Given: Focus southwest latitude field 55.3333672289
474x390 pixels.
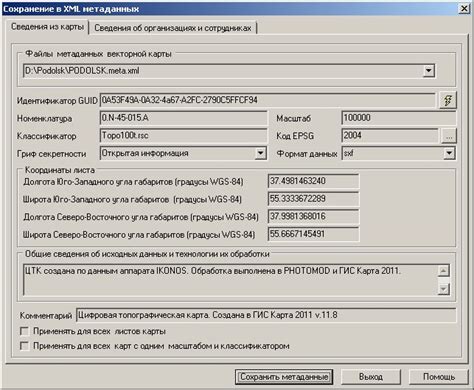Looking at the screenshot, I should point(313,199).
